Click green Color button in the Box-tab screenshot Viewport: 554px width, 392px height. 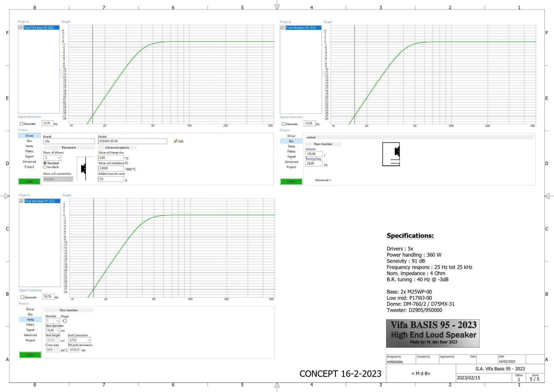[x=291, y=182]
